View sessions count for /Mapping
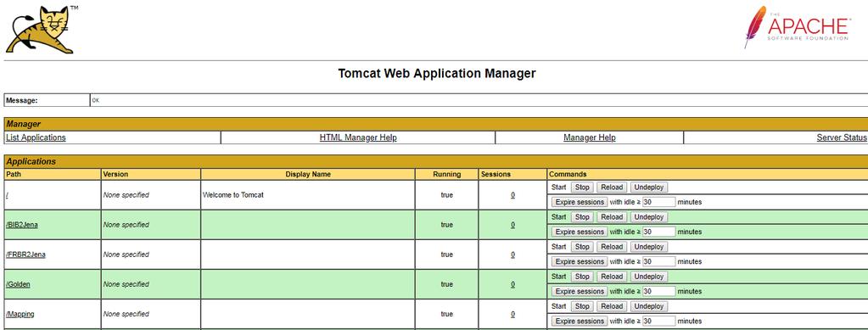This screenshot has height=330, width=868. coord(512,314)
